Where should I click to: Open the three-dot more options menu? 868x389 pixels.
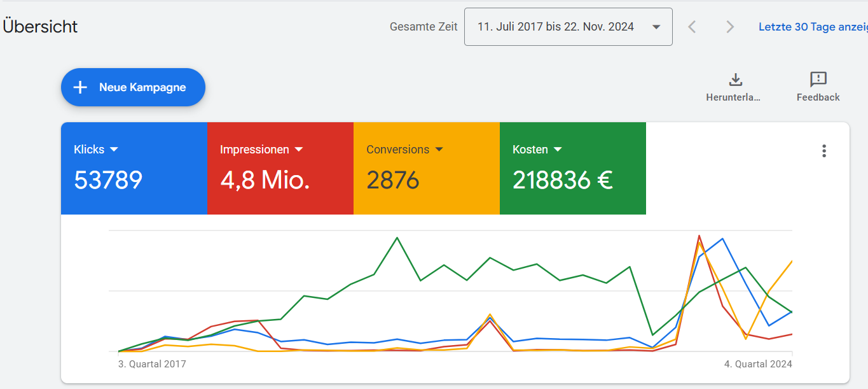point(824,151)
